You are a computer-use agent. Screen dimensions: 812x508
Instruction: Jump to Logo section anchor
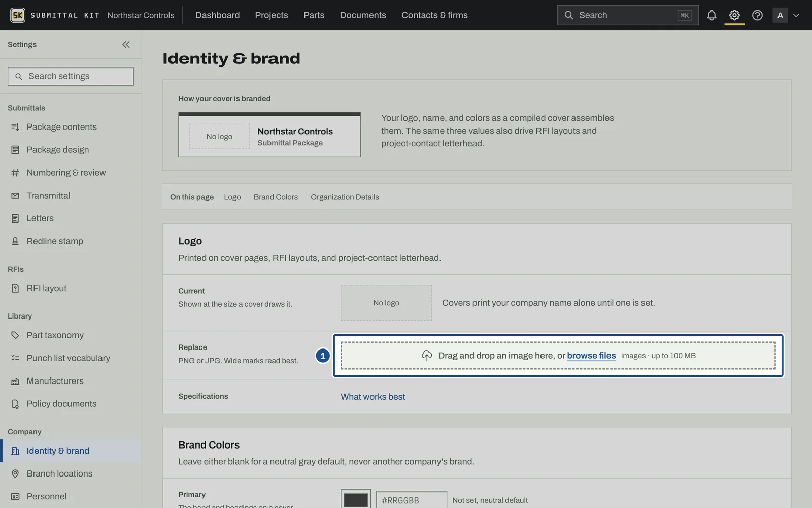(232, 197)
